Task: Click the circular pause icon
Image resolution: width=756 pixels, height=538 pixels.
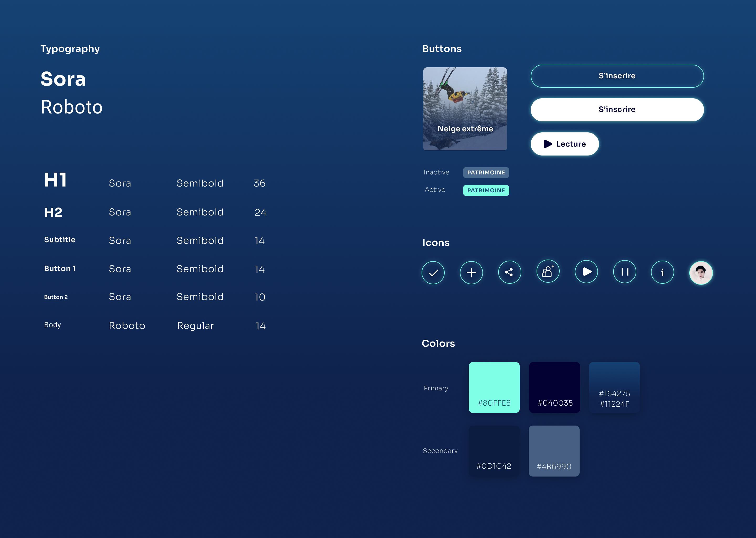Action: point(624,272)
